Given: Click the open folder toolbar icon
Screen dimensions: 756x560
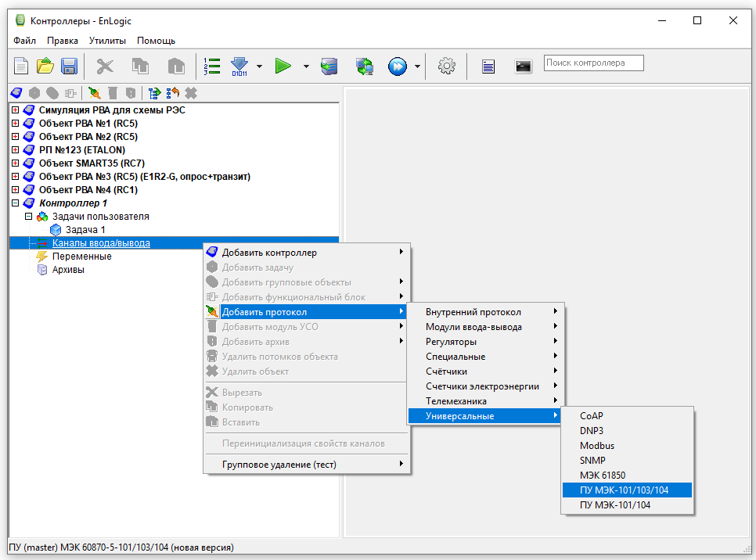Looking at the screenshot, I should (45, 66).
